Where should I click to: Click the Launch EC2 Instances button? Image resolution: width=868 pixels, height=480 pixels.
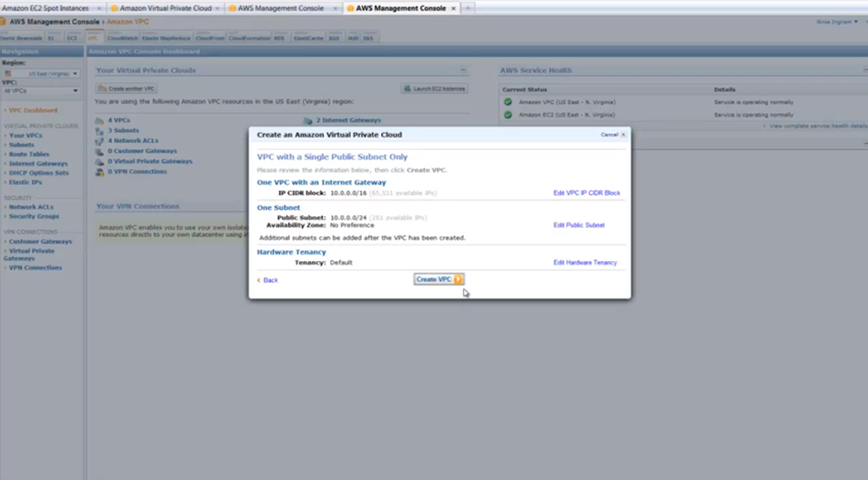click(x=435, y=89)
